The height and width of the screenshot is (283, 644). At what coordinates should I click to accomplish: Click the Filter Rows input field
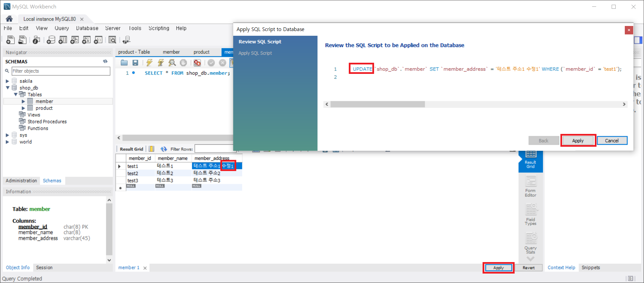[214, 149]
